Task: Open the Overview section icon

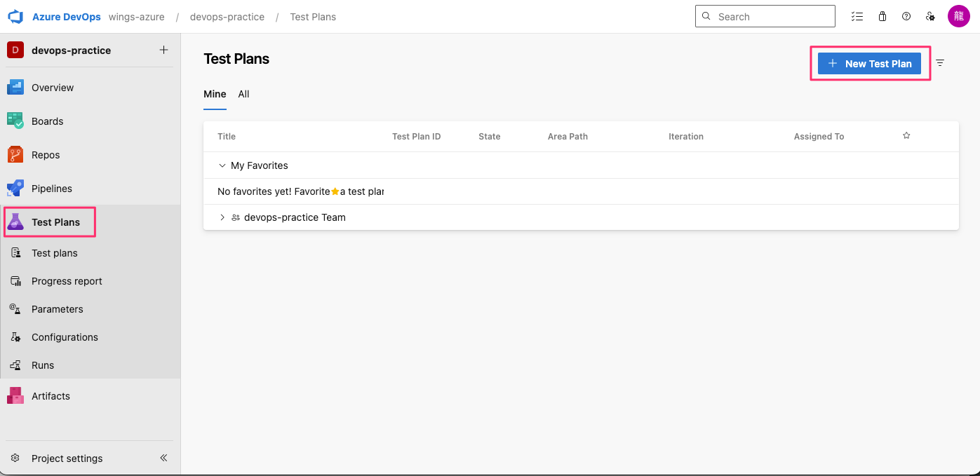Action: tap(15, 88)
